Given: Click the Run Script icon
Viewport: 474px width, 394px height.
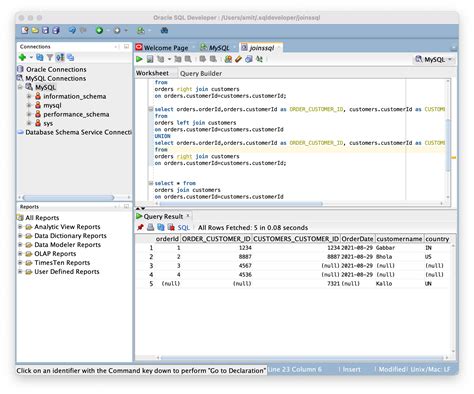Looking at the screenshot, I should click(150, 59).
